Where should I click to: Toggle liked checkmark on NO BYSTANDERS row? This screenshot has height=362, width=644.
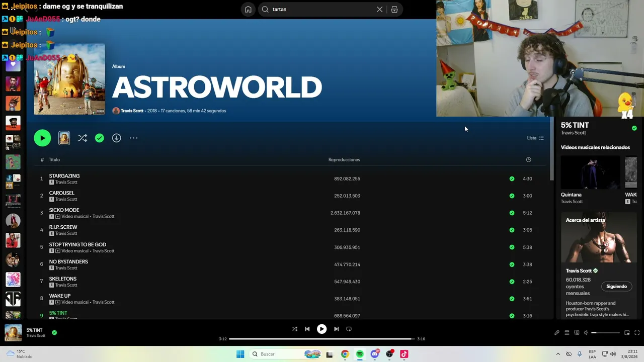pyautogui.click(x=512, y=264)
